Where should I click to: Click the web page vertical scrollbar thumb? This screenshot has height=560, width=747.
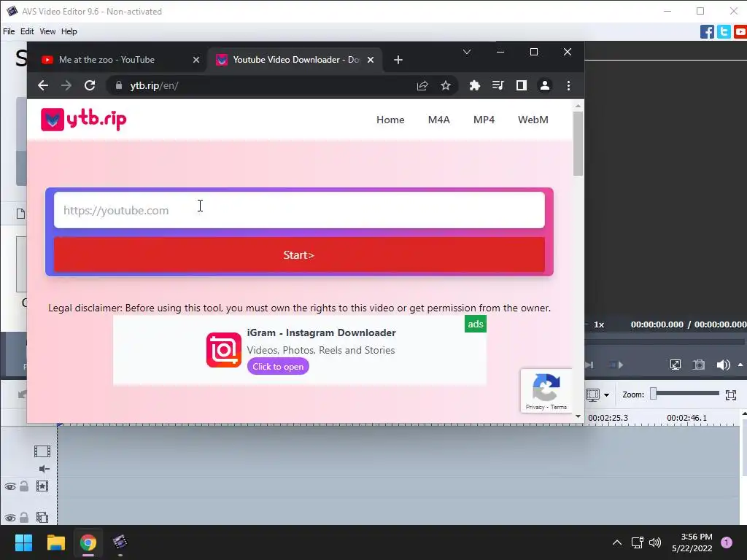tap(578, 144)
